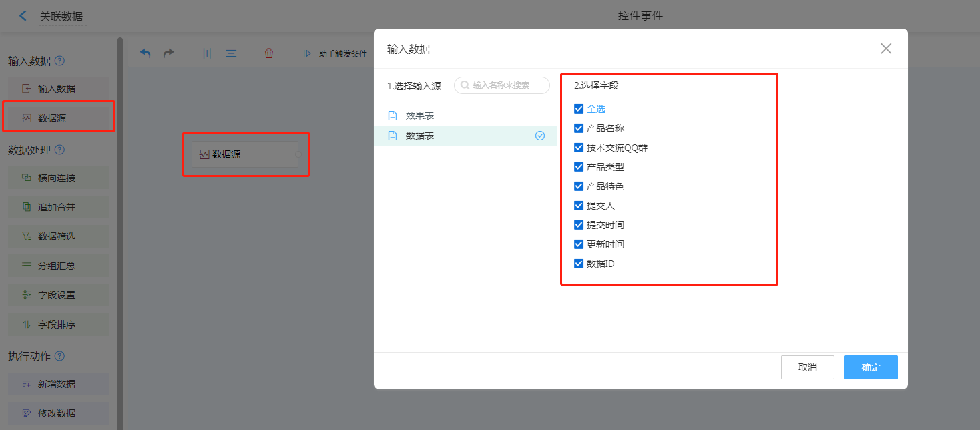Click the vertical align icon in toolbar
The width and height of the screenshot is (980, 430).
click(207, 53)
